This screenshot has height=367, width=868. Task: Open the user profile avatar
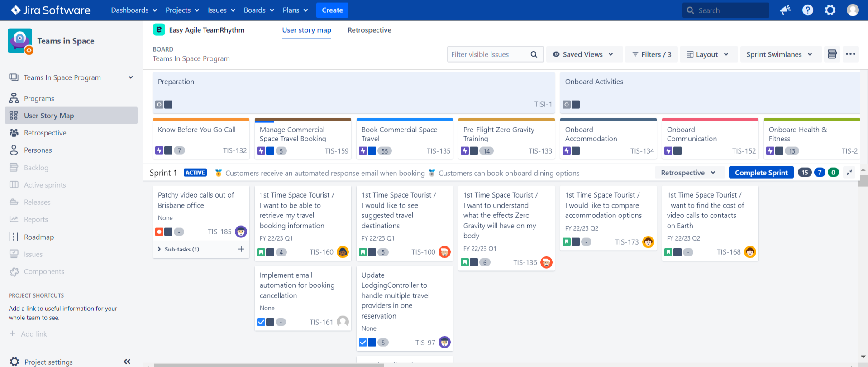point(853,10)
